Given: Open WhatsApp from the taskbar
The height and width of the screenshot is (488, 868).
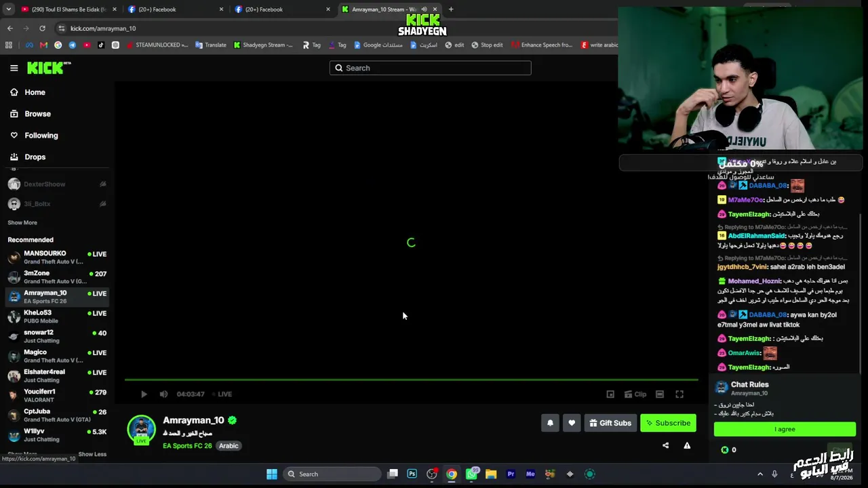Looking at the screenshot, I should tap(471, 474).
